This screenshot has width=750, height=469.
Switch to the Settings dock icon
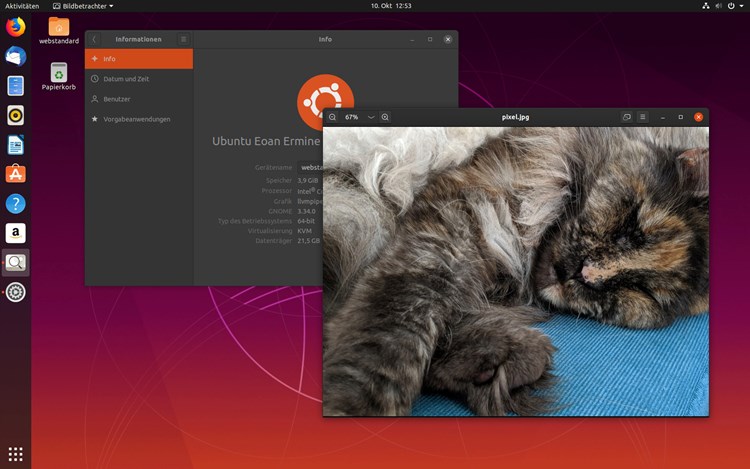click(15, 292)
